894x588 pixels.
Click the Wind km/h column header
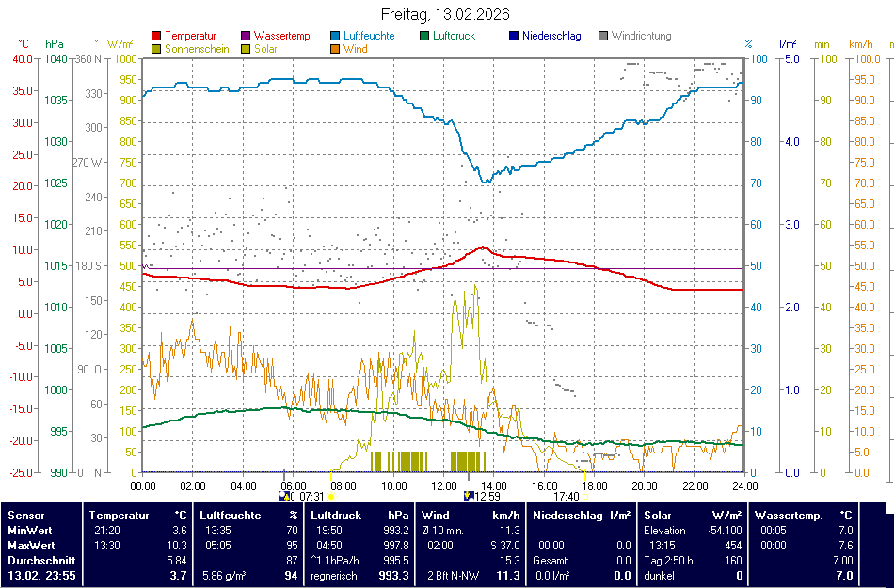[470, 516]
